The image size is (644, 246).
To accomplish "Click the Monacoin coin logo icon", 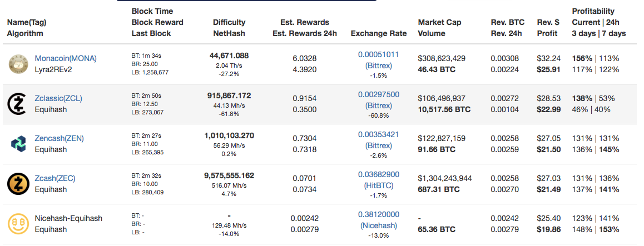I will coord(18,64).
